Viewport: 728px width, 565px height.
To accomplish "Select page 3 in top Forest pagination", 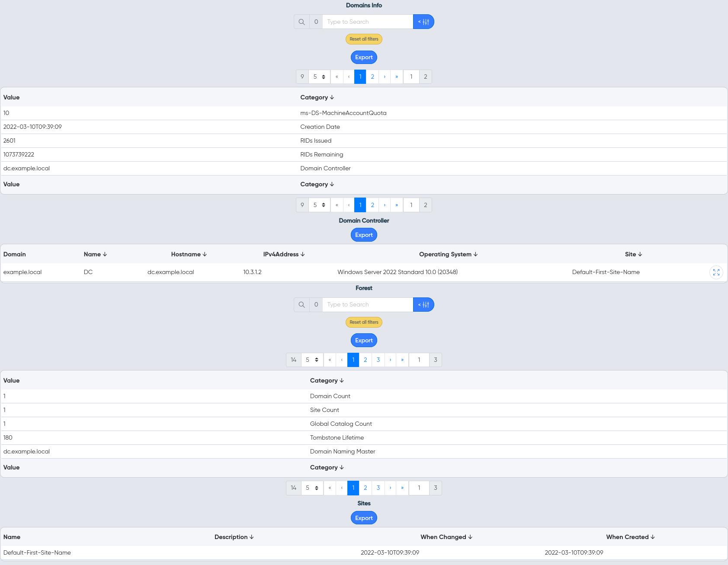I will (x=378, y=360).
